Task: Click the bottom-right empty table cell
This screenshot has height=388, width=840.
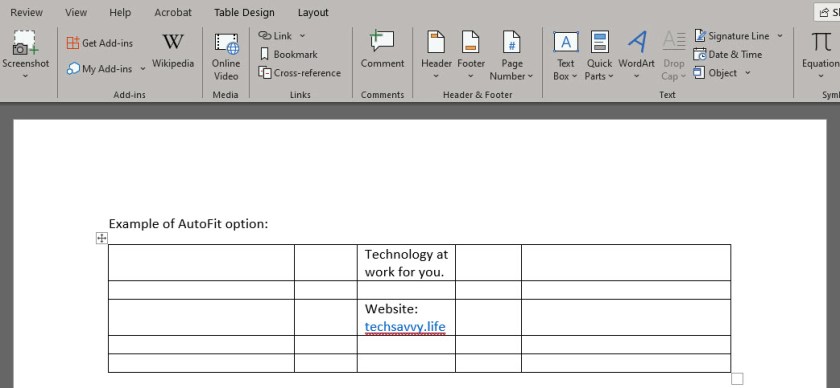Action: click(x=626, y=363)
